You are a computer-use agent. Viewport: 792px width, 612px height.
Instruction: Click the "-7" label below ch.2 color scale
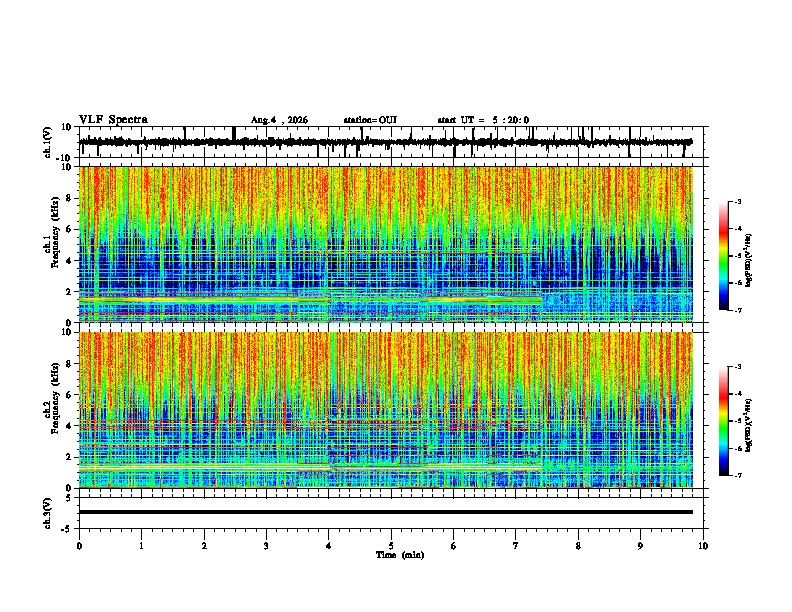click(x=737, y=475)
